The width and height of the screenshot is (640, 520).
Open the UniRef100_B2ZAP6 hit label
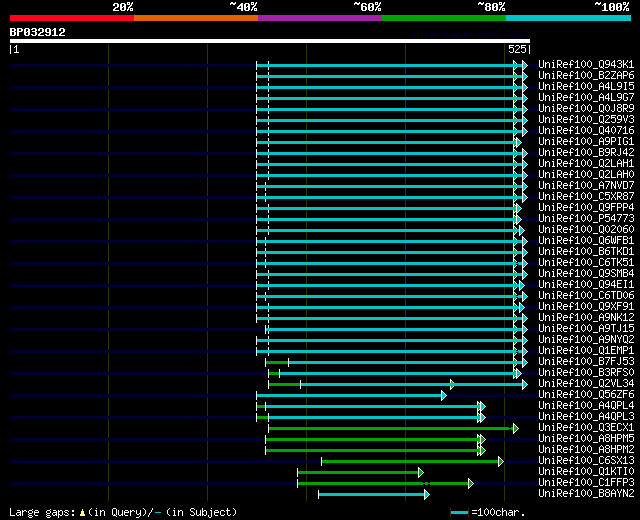586,76
